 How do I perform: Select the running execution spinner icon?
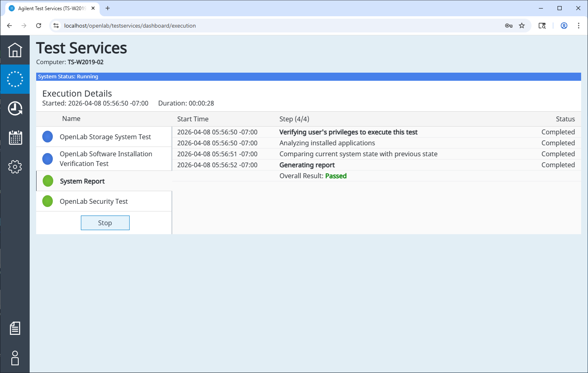(x=15, y=79)
